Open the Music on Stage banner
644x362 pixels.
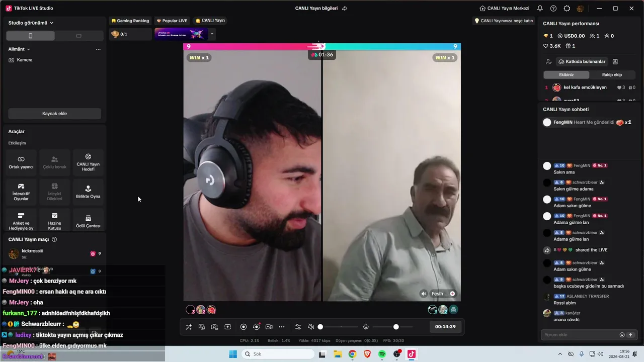181,34
